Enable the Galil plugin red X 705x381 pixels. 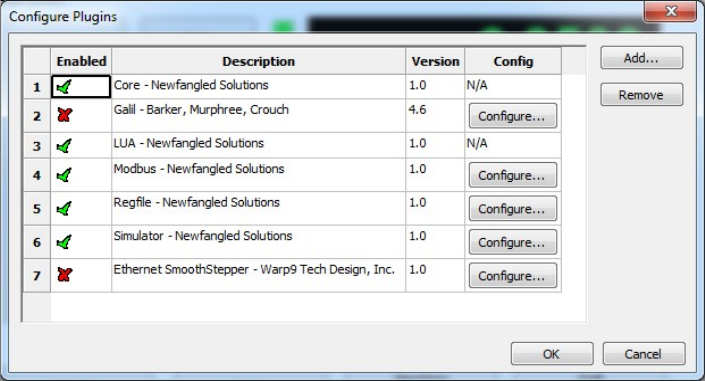click(x=64, y=115)
